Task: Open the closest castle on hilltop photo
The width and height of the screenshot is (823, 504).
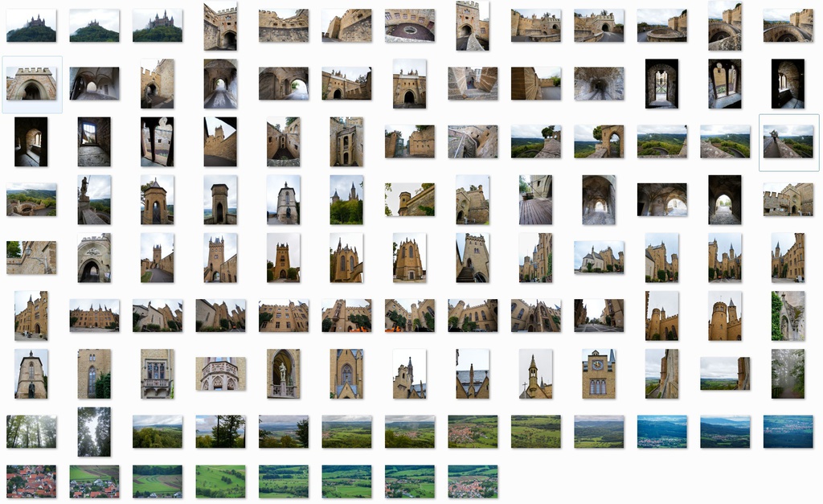Action: click(158, 25)
